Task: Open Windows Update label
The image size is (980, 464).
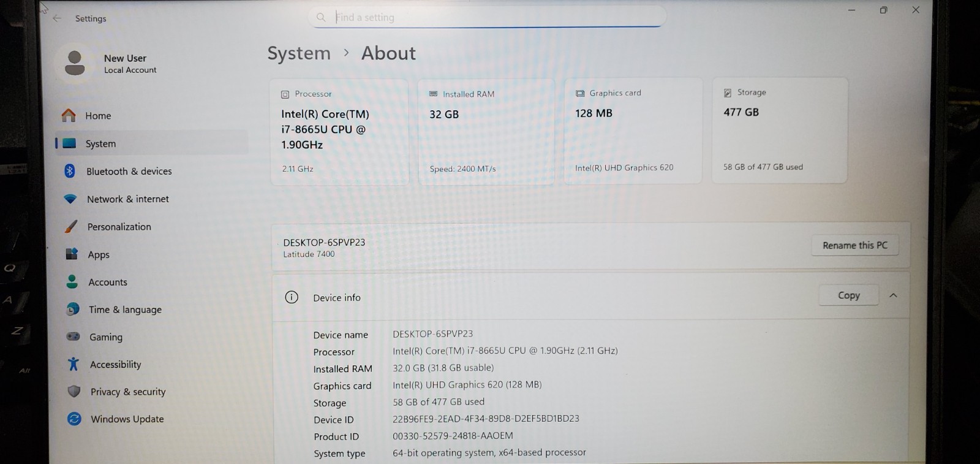Action: 127,419
